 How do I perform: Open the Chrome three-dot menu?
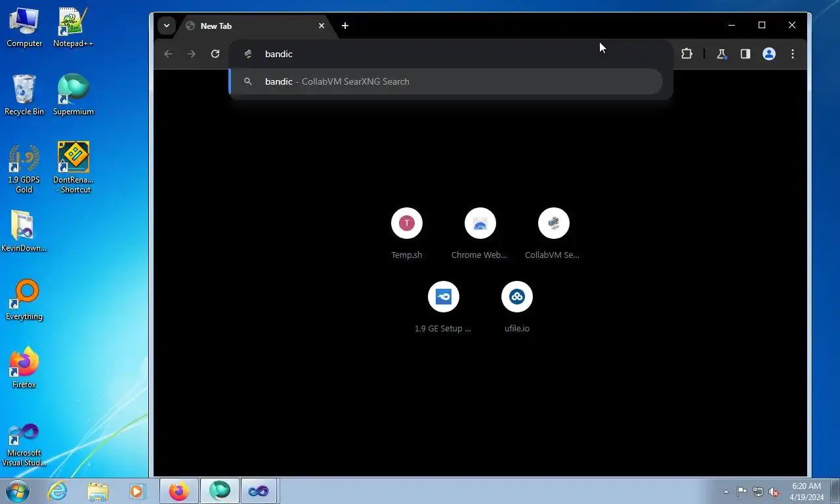coord(793,54)
